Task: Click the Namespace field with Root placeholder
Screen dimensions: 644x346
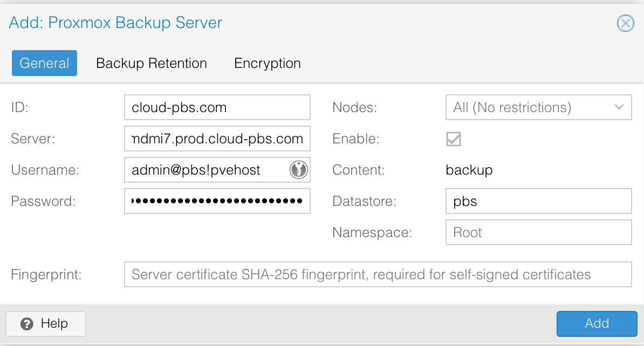Action: point(538,232)
